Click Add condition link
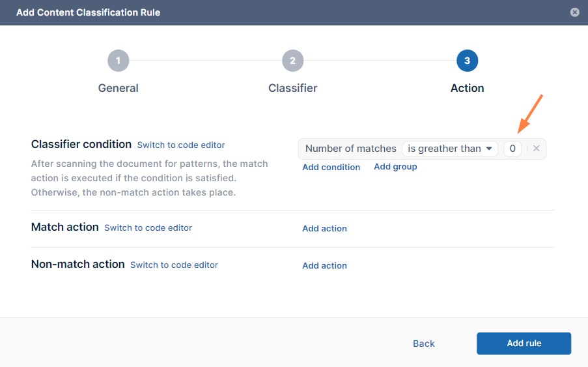 point(331,167)
